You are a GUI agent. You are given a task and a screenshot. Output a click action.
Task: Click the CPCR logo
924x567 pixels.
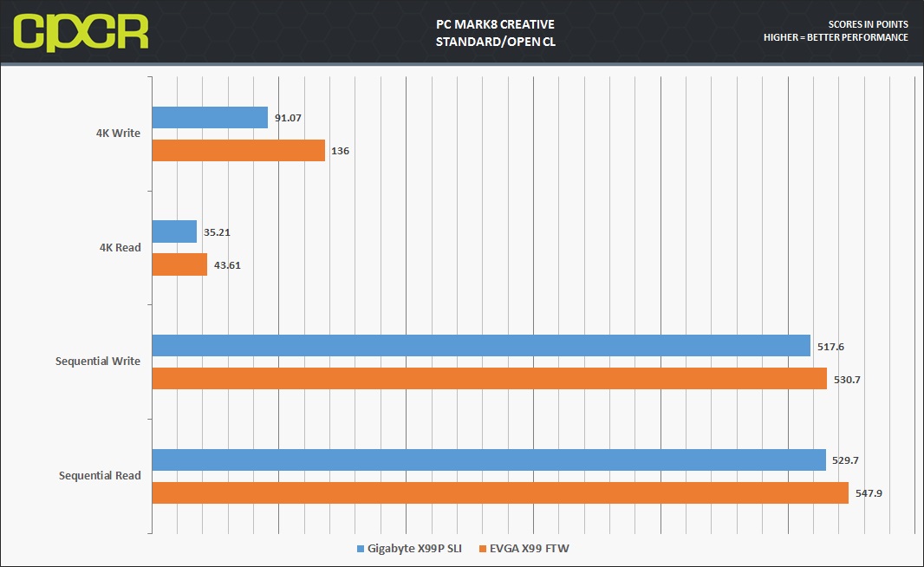[x=81, y=32]
